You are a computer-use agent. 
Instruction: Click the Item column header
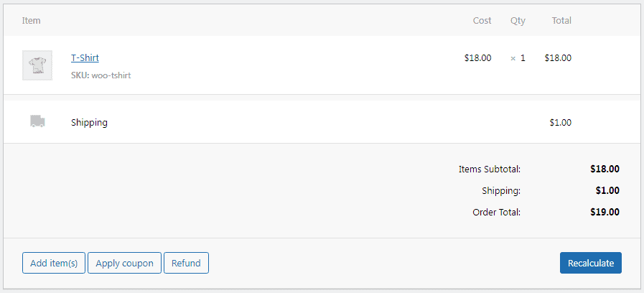(x=31, y=21)
